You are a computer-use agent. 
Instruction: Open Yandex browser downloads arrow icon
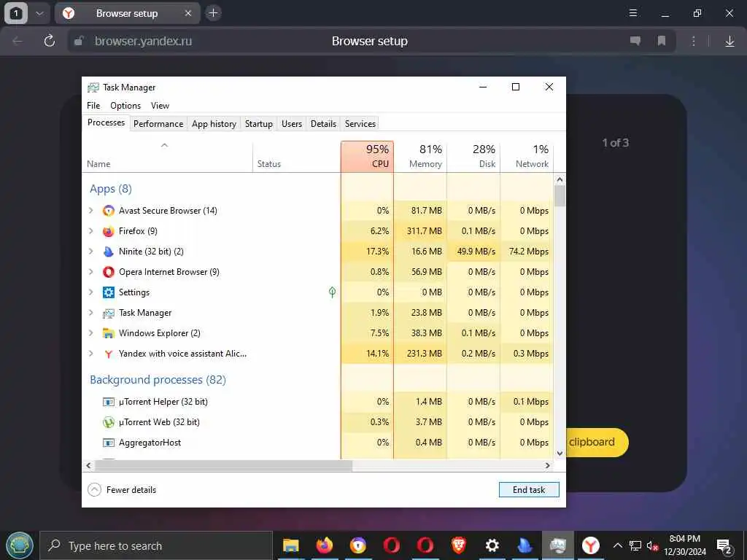(x=729, y=42)
